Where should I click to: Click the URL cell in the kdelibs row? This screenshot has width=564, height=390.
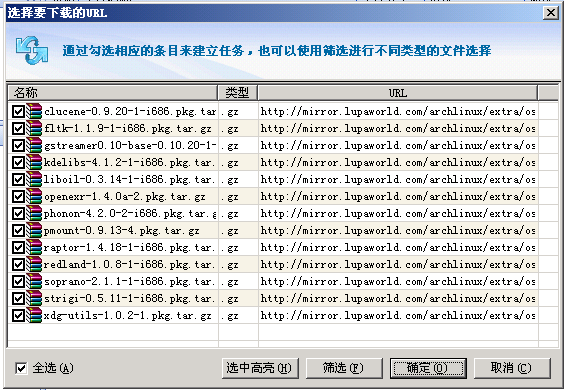(398, 163)
